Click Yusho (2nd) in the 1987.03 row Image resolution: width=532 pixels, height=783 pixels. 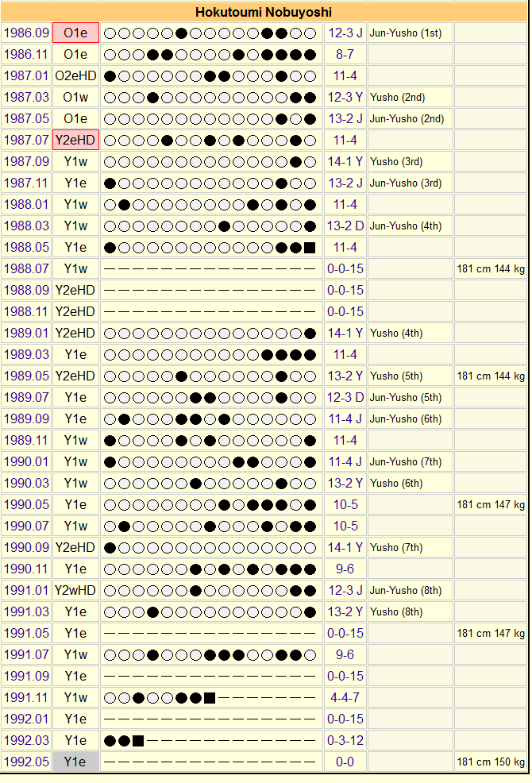(398, 98)
